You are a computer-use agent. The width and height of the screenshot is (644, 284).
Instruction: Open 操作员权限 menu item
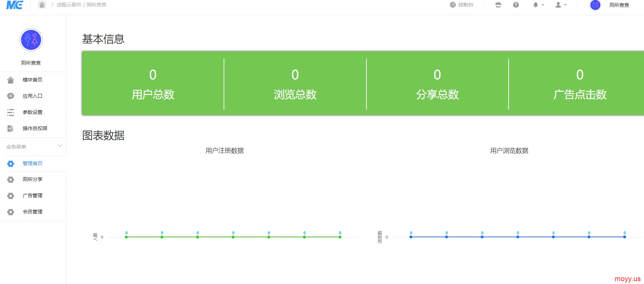point(33,128)
